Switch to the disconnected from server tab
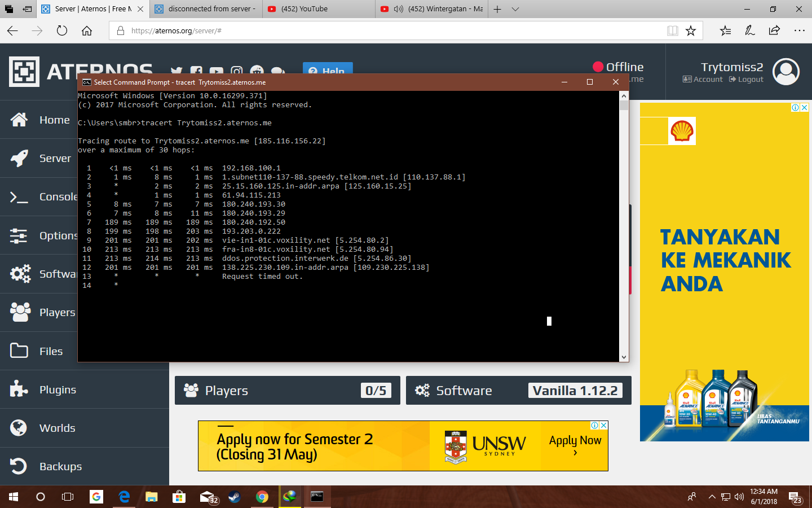The width and height of the screenshot is (812, 508). (206, 9)
